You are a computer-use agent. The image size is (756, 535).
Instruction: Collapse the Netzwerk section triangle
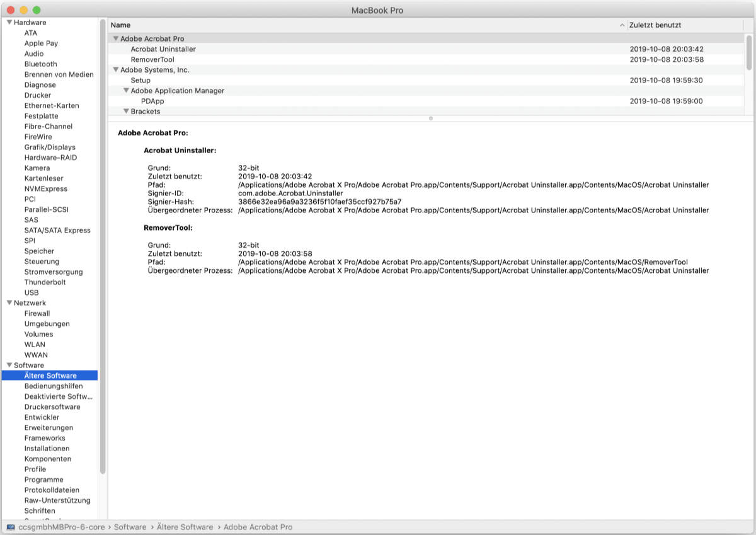point(9,303)
